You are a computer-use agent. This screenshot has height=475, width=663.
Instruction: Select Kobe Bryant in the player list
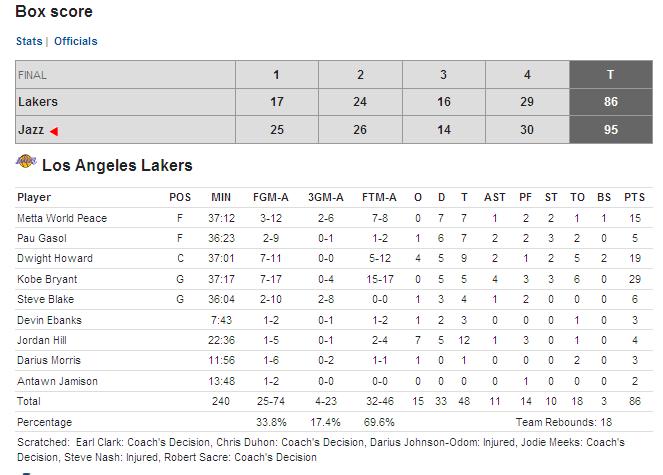[x=47, y=279]
